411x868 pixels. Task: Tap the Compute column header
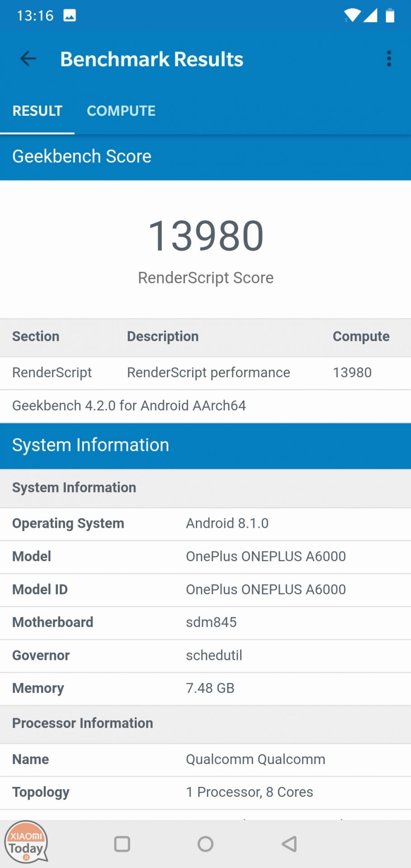(361, 337)
